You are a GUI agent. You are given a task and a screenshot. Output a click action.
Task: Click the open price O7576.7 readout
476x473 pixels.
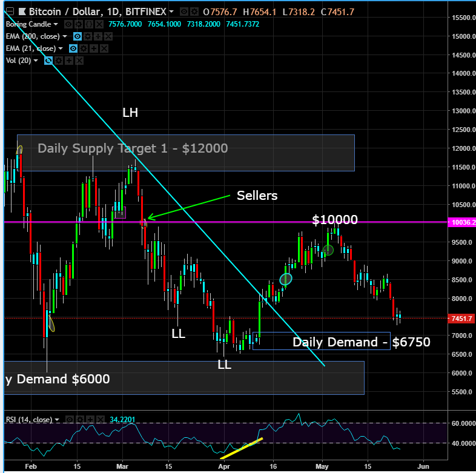tap(220, 12)
